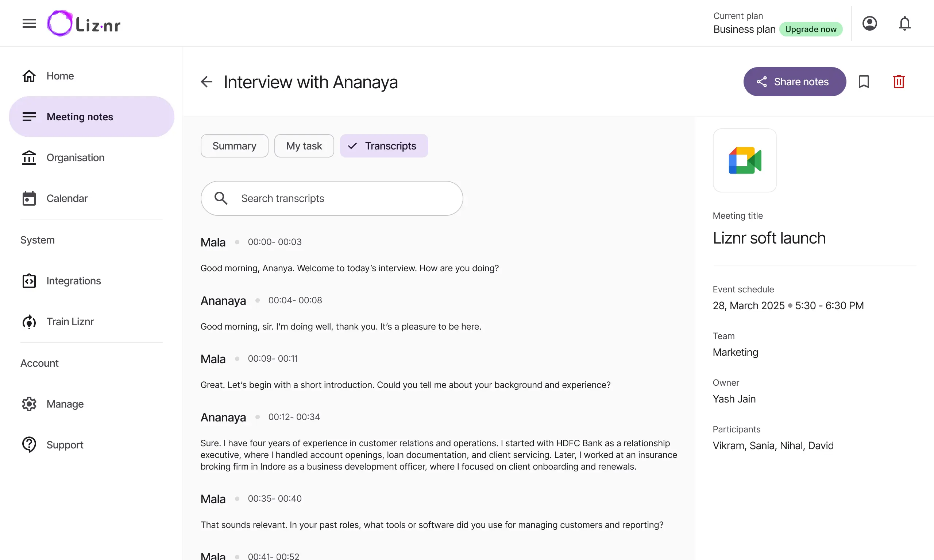Click Share notes button
934x560 pixels.
795,82
